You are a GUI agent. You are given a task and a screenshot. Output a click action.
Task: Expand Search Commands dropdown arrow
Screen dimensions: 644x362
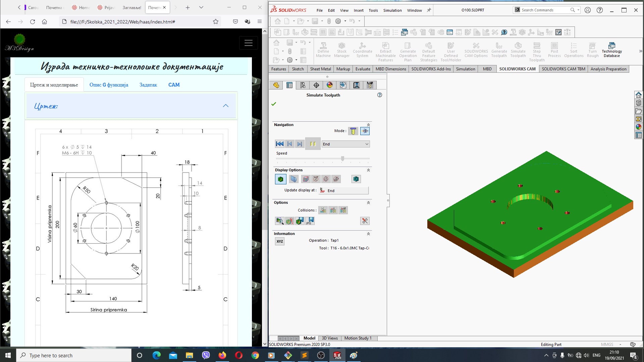579,10
